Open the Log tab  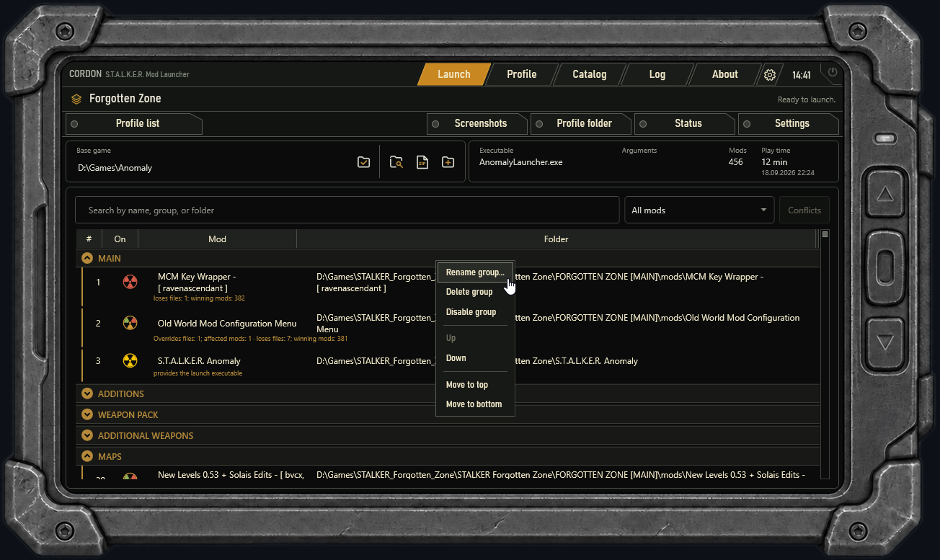657,74
